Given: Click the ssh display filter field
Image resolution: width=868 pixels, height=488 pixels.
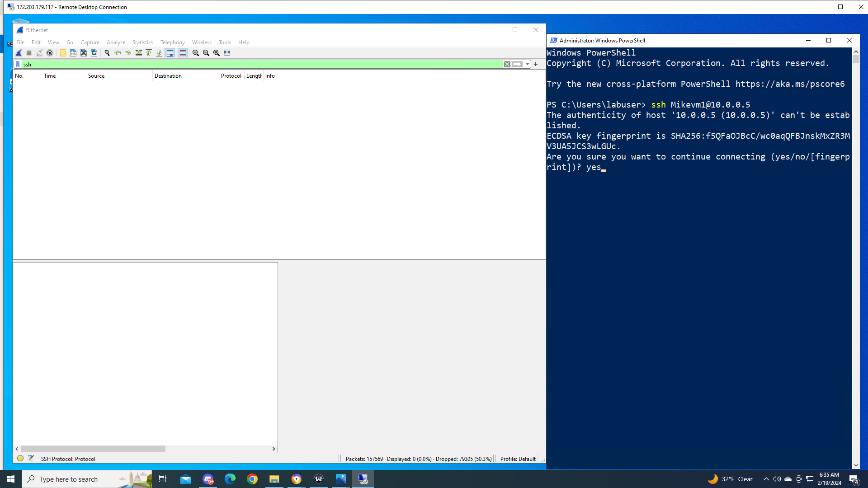Looking at the screenshot, I should click(262, 64).
